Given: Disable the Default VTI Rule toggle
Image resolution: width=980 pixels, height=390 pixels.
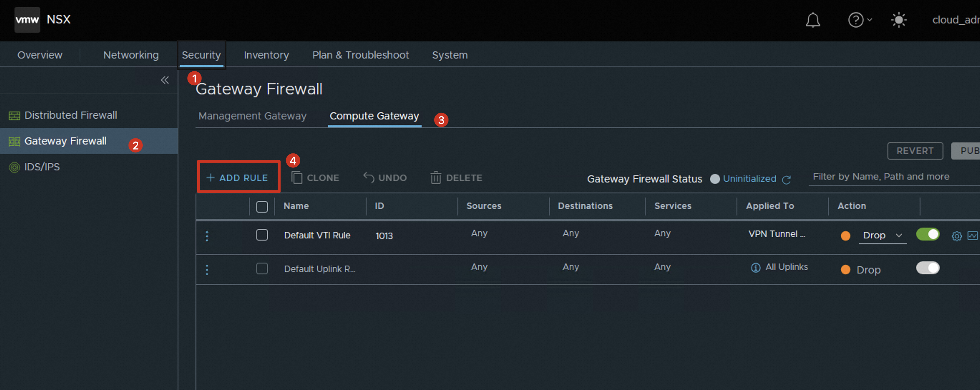Looking at the screenshot, I should (x=927, y=234).
